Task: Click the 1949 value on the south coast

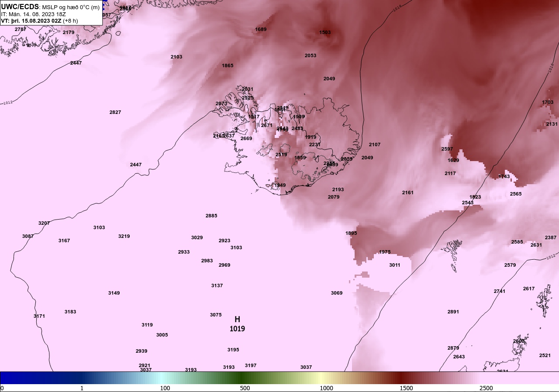Action: click(x=280, y=185)
